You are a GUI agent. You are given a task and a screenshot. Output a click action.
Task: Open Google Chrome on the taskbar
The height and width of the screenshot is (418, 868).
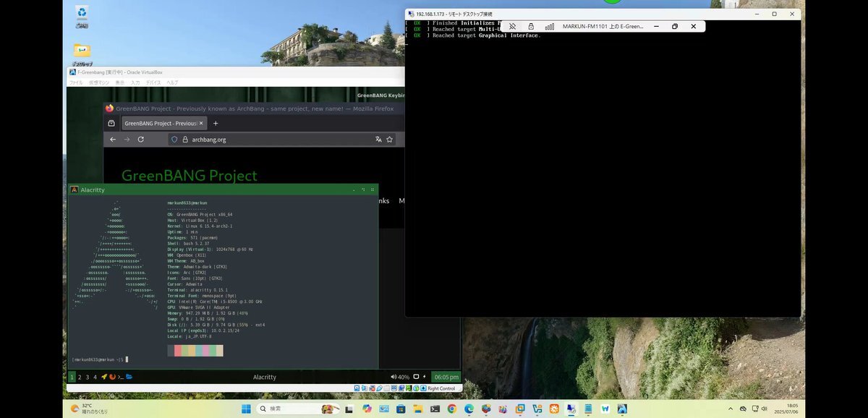coord(452,409)
